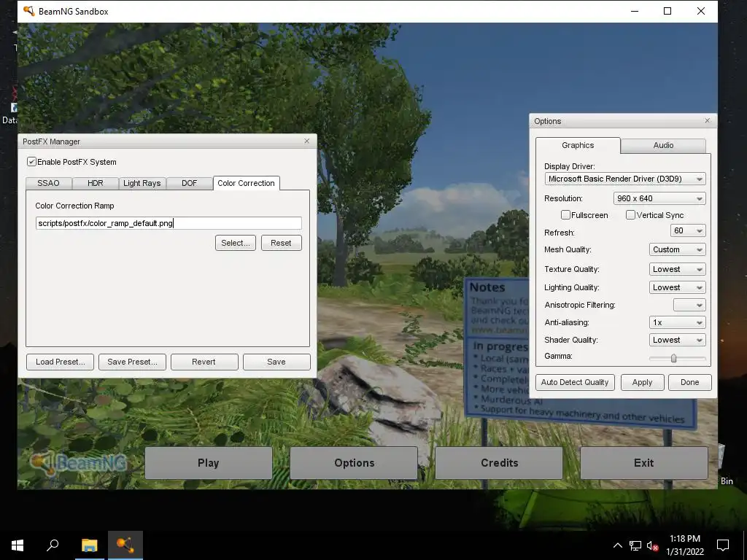Open the notification center icon
The height and width of the screenshot is (560, 747).
[x=723, y=545]
